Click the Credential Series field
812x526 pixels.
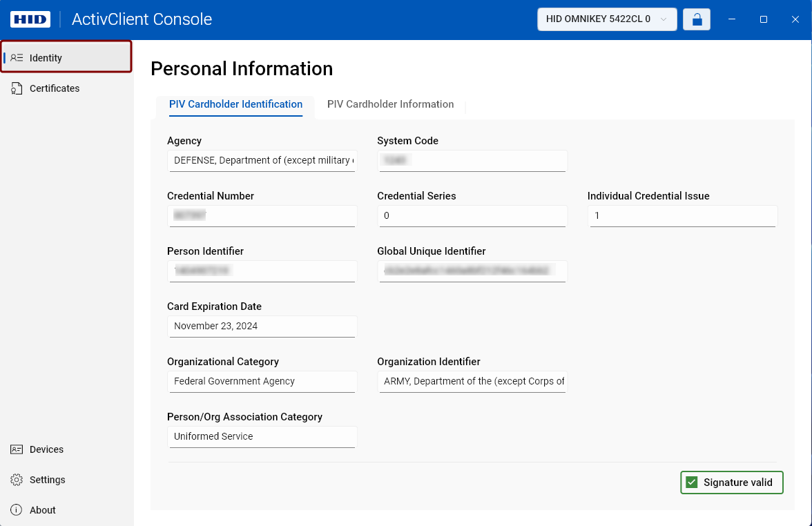(472, 215)
